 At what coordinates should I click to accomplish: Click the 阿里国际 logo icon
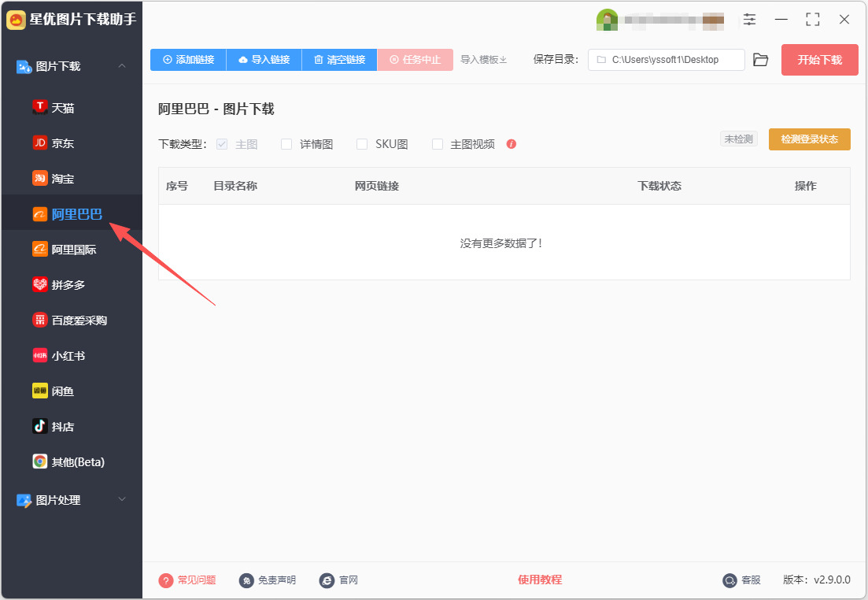pos(40,250)
